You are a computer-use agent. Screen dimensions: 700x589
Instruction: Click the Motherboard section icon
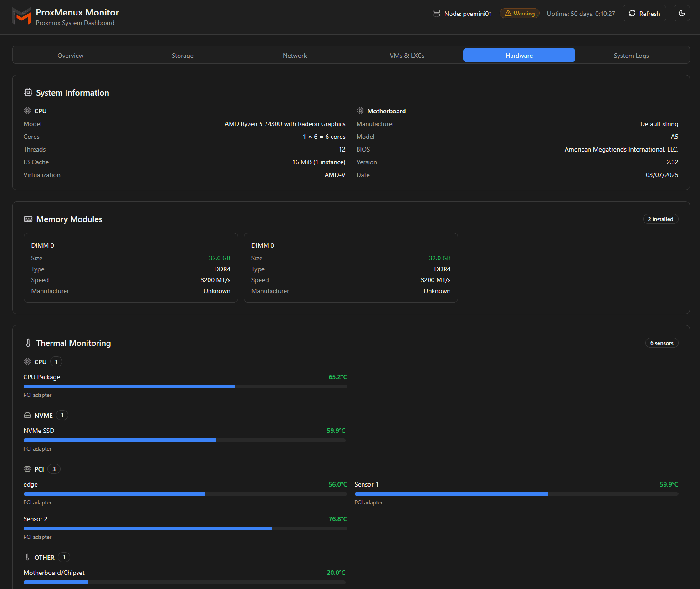360,111
